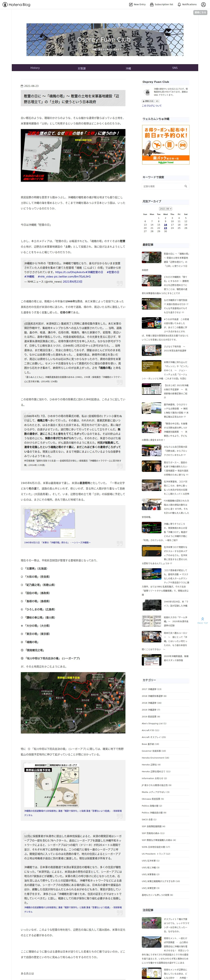This screenshot has width=210, height=980.
Task: Open the 対策課 menu tab
Action: click(82, 68)
